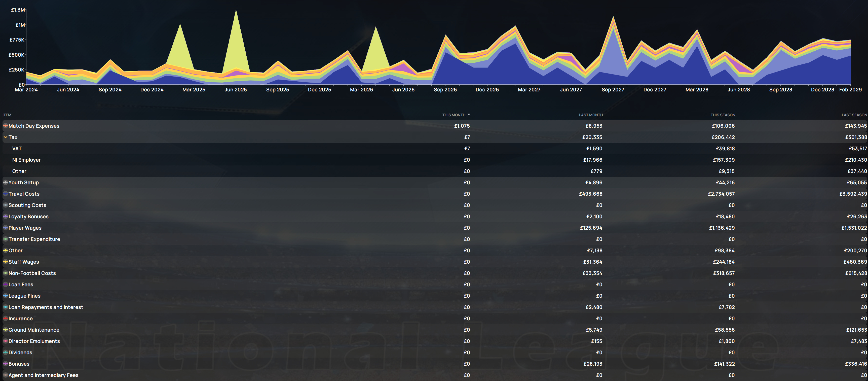Collapse the Tax row chevron

click(x=5, y=137)
